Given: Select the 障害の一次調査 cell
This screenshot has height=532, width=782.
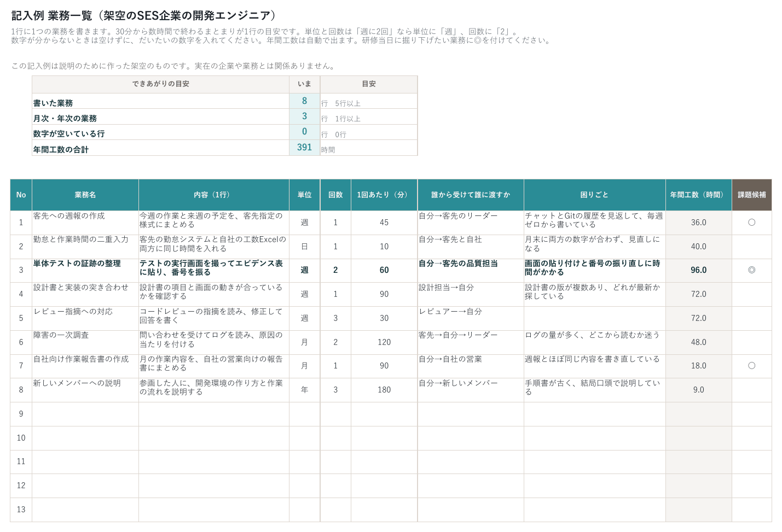Looking at the screenshot, I should [x=85, y=342].
